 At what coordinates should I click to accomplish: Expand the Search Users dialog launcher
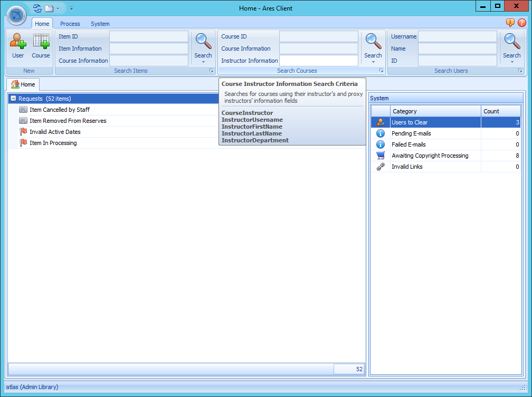point(520,71)
